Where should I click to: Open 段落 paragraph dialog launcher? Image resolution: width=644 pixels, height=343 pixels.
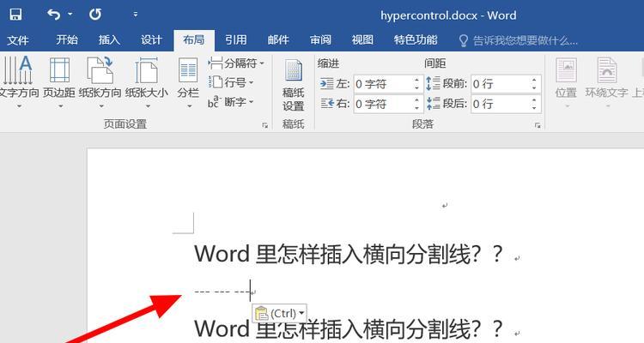click(538, 125)
